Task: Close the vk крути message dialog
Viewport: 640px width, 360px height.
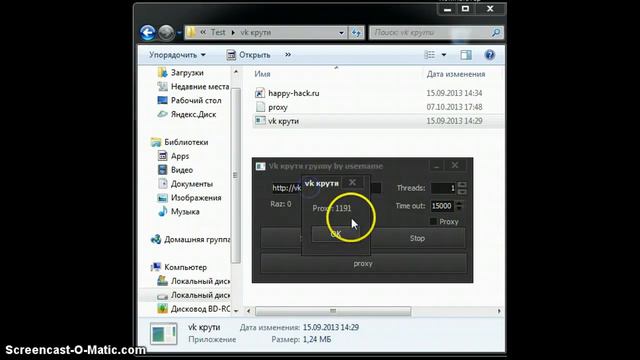Action: 353,182
